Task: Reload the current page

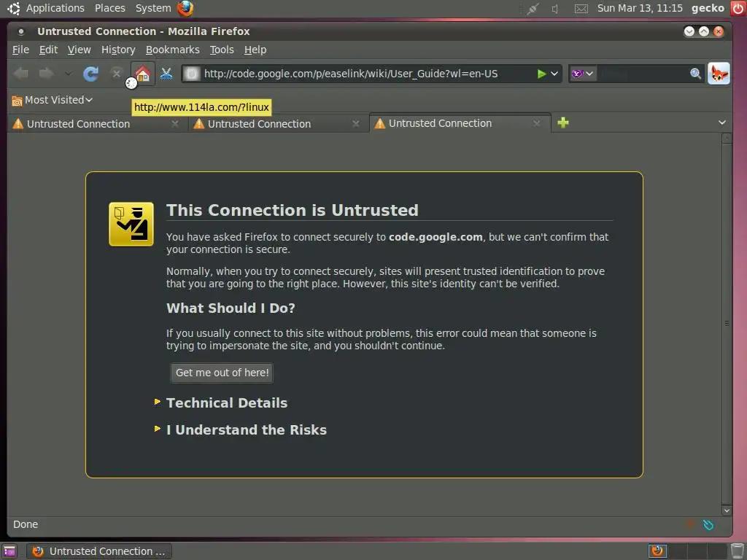Action: click(90, 74)
